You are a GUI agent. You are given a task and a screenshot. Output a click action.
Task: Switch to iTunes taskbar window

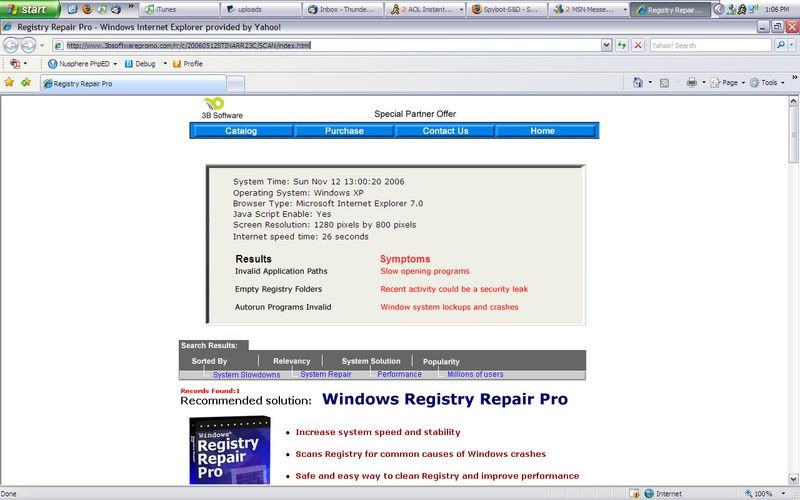click(x=179, y=9)
